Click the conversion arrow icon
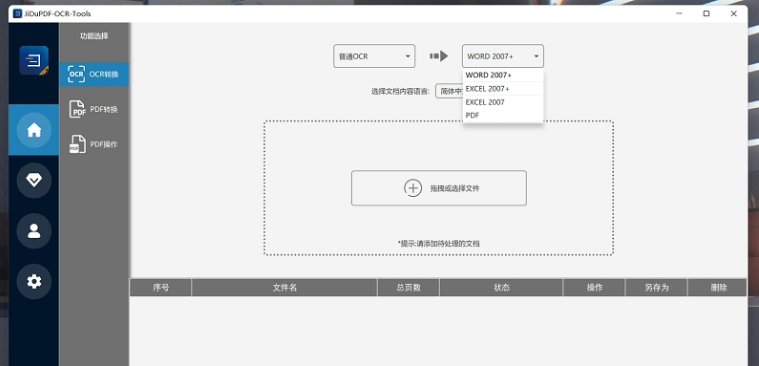This screenshot has width=759, height=366. pos(439,56)
